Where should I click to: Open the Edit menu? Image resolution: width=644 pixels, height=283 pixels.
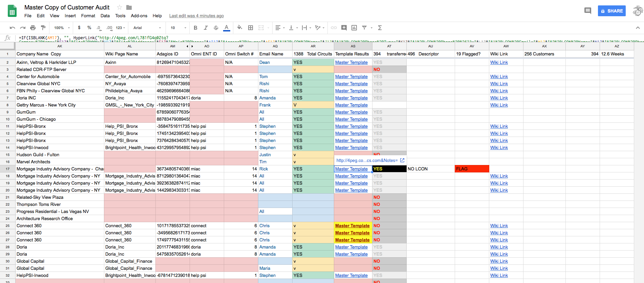point(41,16)
